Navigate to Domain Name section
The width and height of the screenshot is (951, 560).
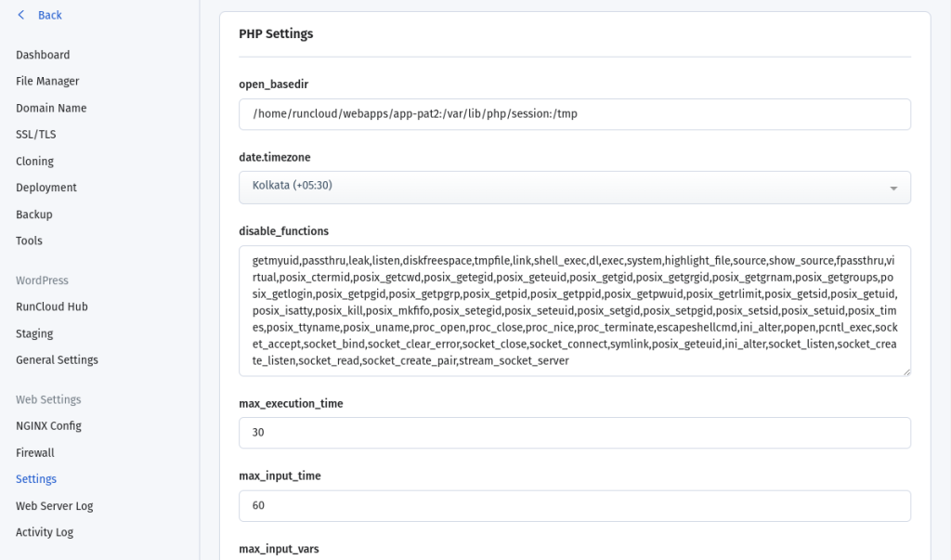point(51,108)
